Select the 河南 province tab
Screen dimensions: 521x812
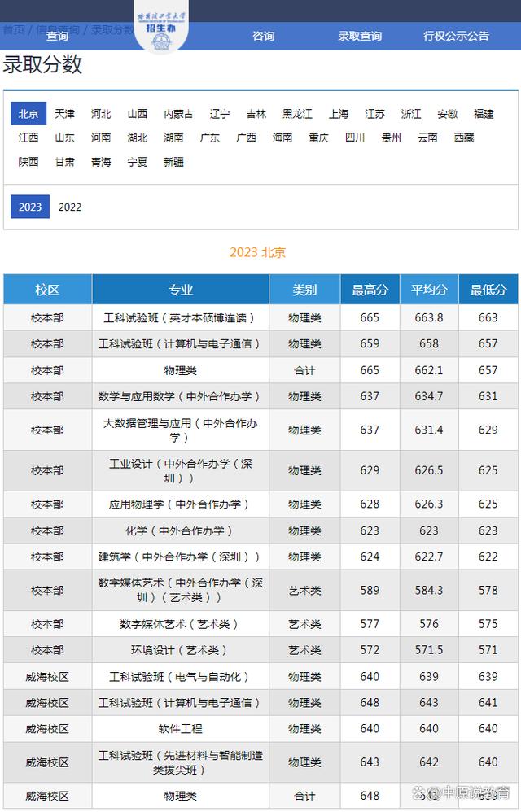click(101, 138)
